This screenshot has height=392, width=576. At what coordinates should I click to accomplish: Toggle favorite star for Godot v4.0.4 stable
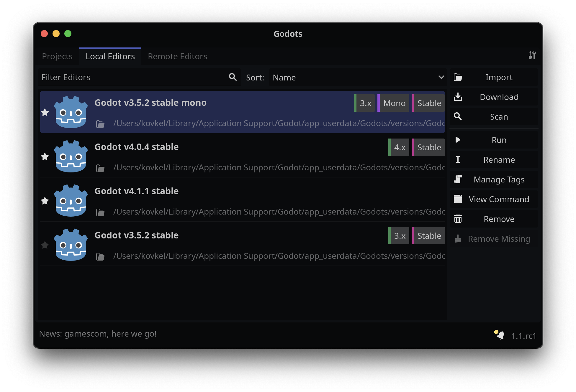[x=45, y=157]
